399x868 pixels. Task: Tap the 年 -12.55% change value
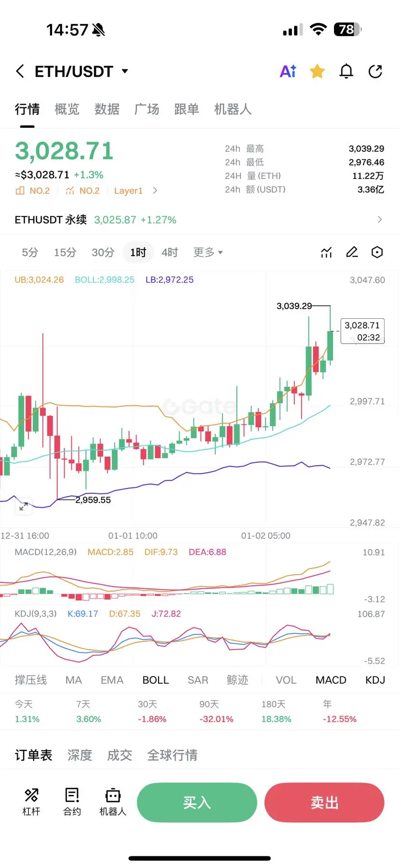point(340,719)
